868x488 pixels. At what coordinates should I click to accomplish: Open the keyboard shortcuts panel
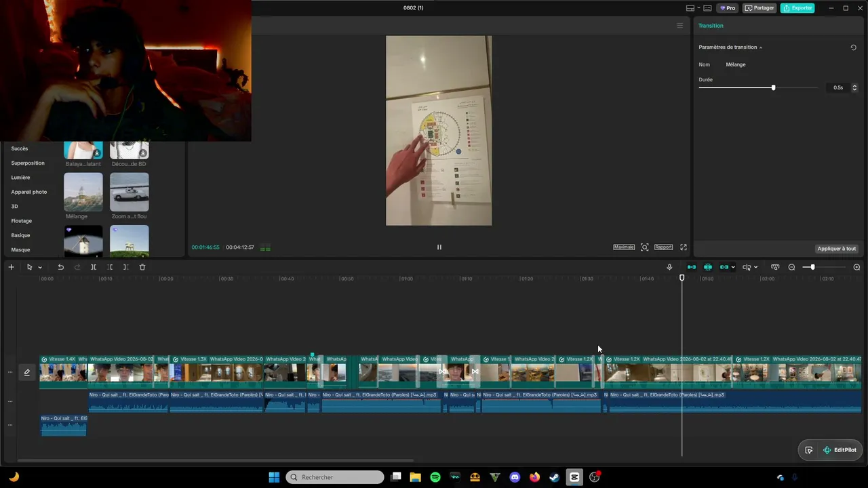click(x=707, y=8)
